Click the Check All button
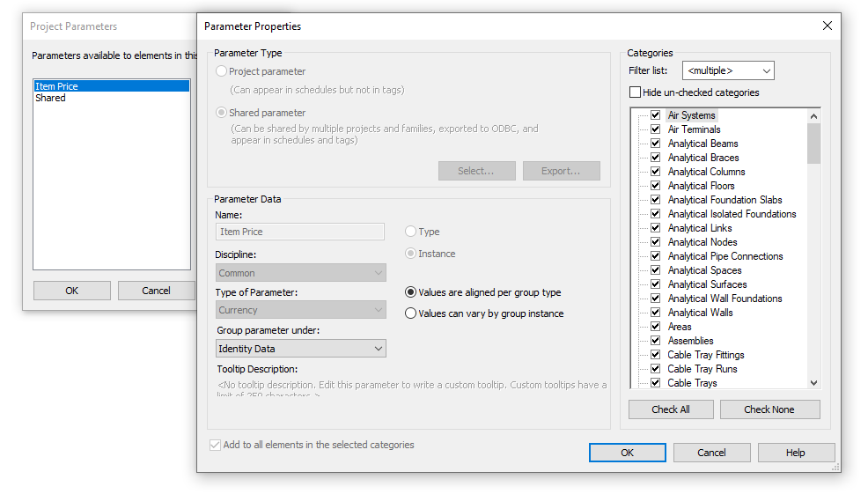Image resolution: width=868 pixels, height=494 pixels. click(x=670, y=409)
